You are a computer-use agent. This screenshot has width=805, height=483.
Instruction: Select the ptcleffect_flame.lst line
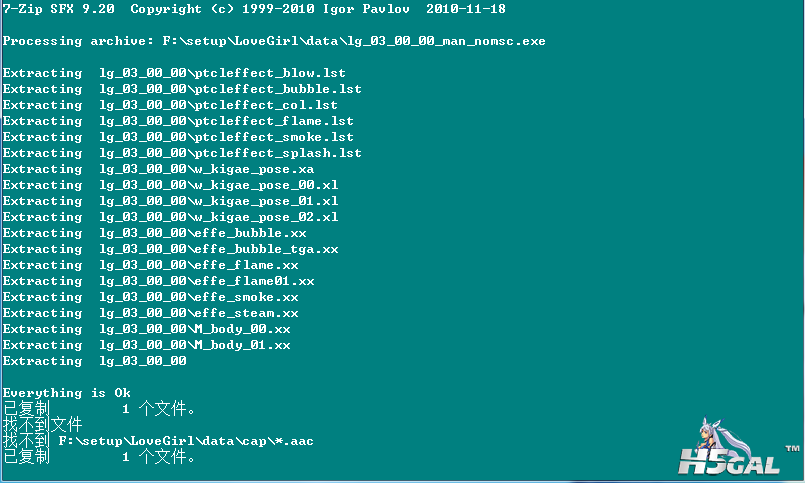[178, 121]
